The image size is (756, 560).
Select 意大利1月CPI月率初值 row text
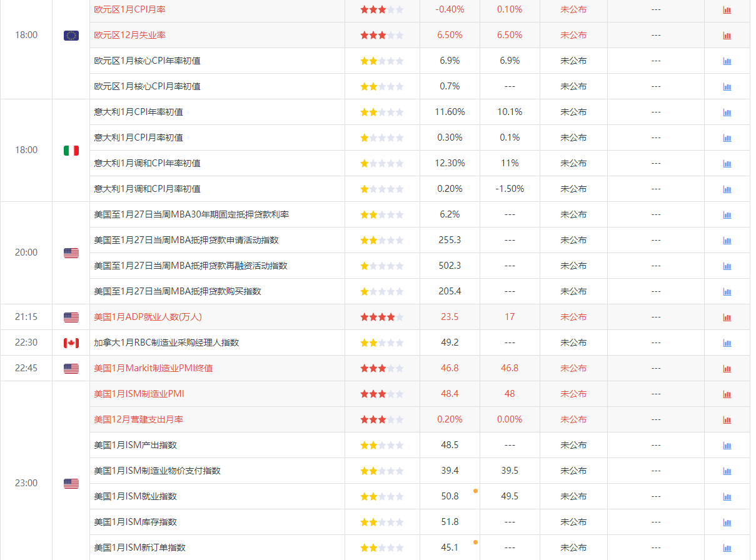138,137
